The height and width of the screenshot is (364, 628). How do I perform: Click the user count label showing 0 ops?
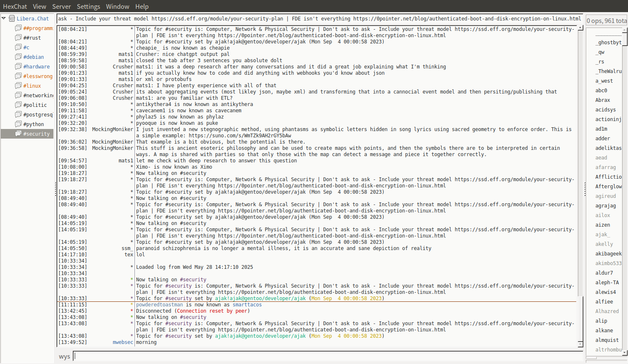[x=607, y=21]
